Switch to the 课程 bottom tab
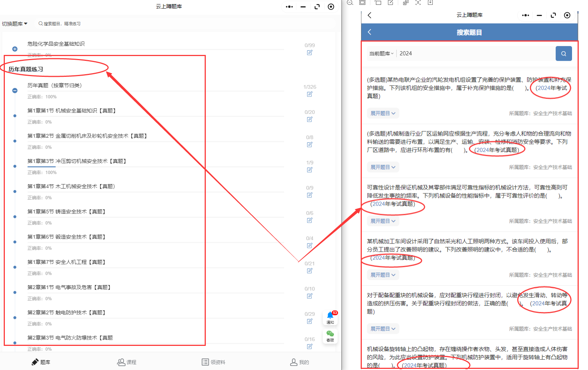The width and height of the screenshot is (588, 370). point(127,362)
